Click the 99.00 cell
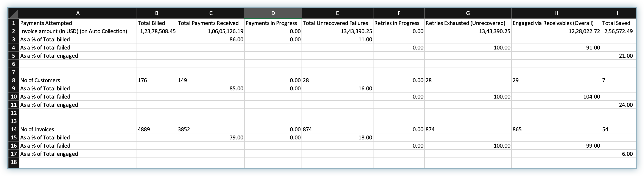 556,145
